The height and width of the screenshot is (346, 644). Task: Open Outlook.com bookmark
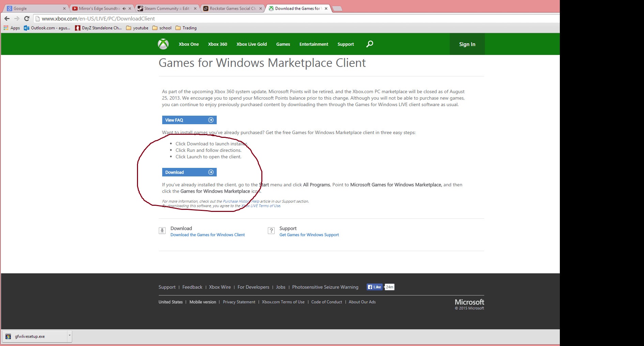coord(47,28)
